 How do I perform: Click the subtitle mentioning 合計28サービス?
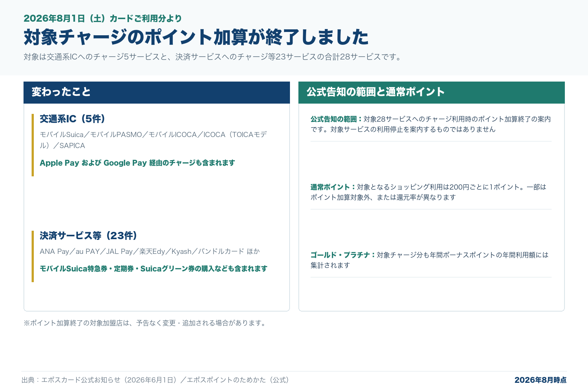click(x=213, y=57)
